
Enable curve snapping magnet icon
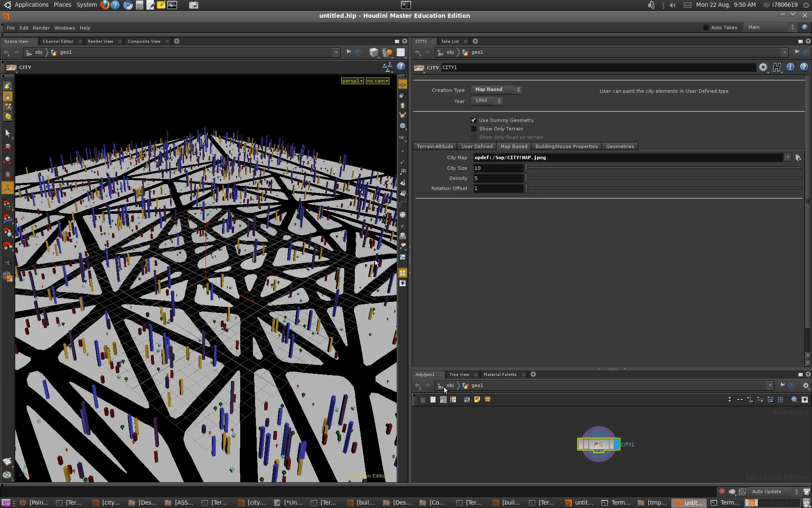point(8,218)
